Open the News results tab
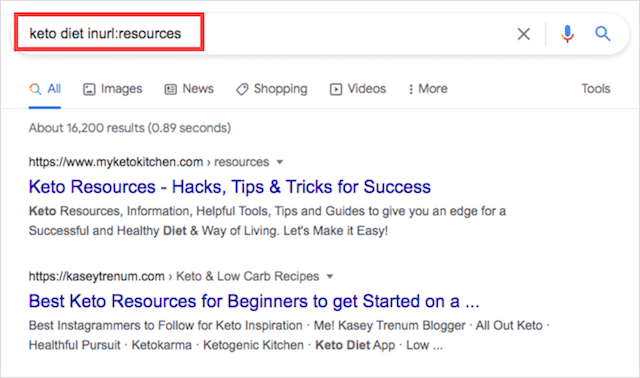The height and width of the screenshot is (378, 640). click(189, 89)
